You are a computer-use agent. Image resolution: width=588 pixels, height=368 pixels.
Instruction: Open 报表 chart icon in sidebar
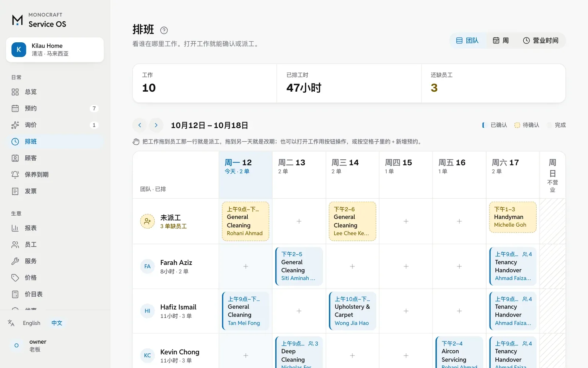click(x=15, y=228)
